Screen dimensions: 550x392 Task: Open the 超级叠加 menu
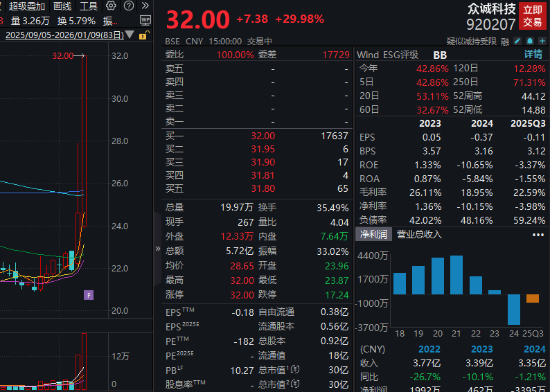[26, 6]
